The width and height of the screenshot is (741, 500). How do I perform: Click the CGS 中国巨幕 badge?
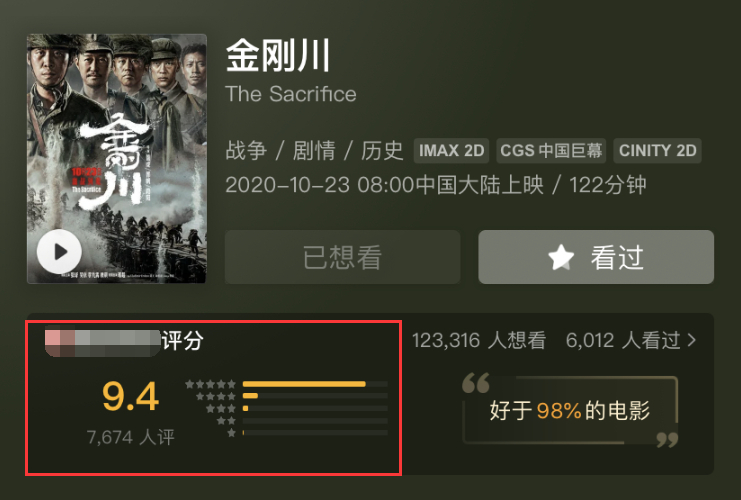(x=550, y=151)
